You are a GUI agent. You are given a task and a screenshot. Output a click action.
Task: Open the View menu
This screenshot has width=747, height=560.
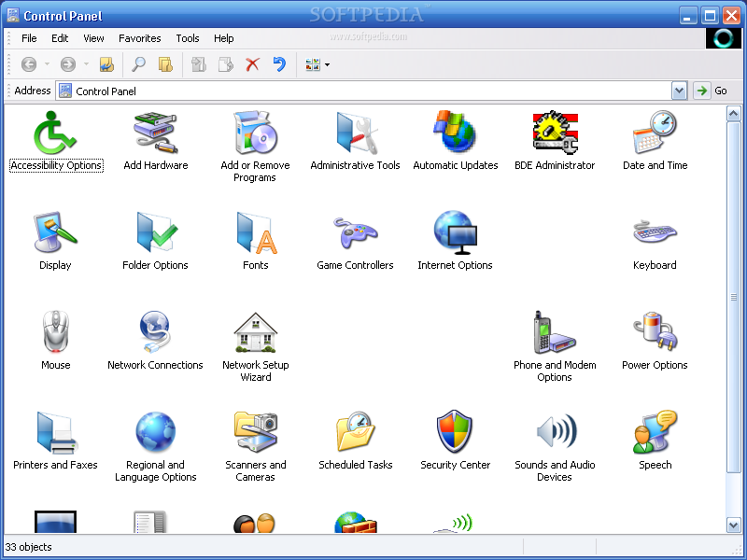[93, 38]
